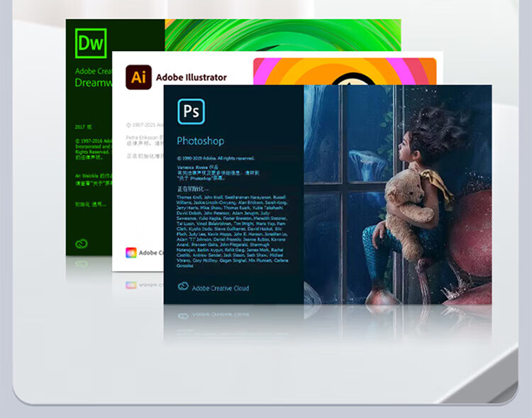Click the Dreamweaver Dw logo icon
This screenshot has width=532, height=418.
(x=91, y=43)
